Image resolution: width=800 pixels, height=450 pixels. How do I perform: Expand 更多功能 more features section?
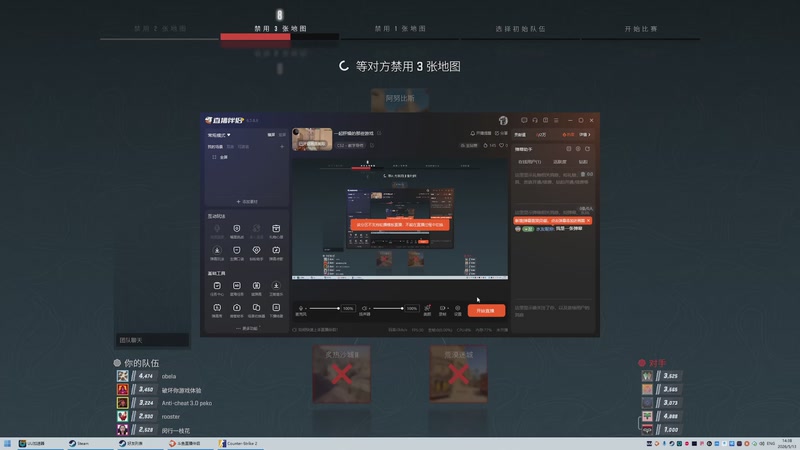[x=247, y=329]
